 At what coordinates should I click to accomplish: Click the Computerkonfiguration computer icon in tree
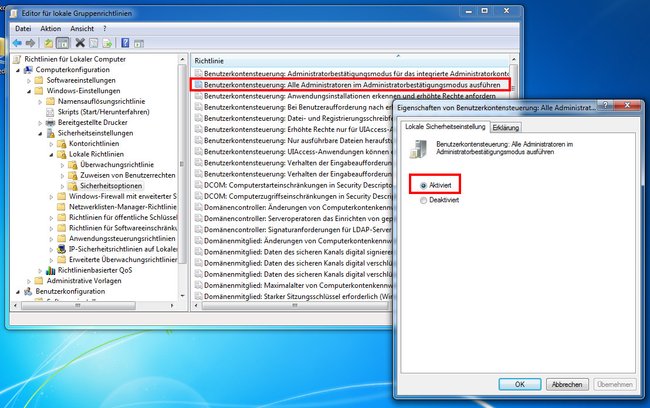click(28, 70)
